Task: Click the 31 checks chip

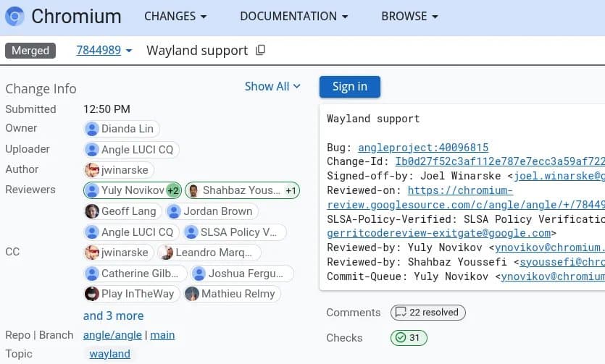Action: 409,338
